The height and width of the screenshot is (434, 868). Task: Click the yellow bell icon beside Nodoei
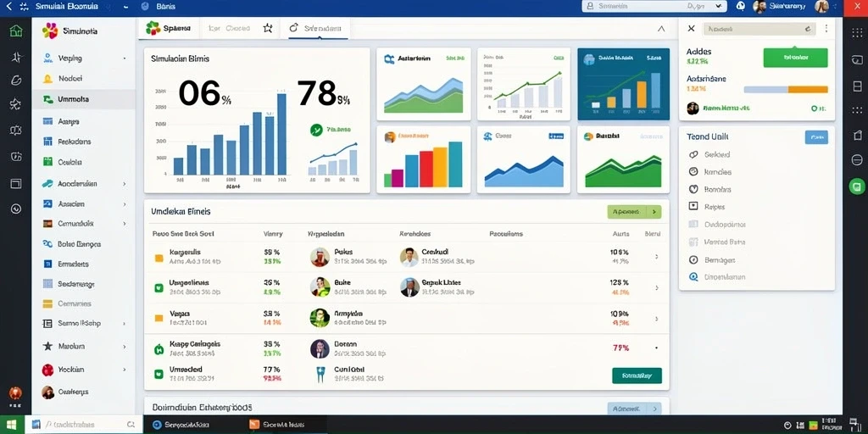point(47,79)
